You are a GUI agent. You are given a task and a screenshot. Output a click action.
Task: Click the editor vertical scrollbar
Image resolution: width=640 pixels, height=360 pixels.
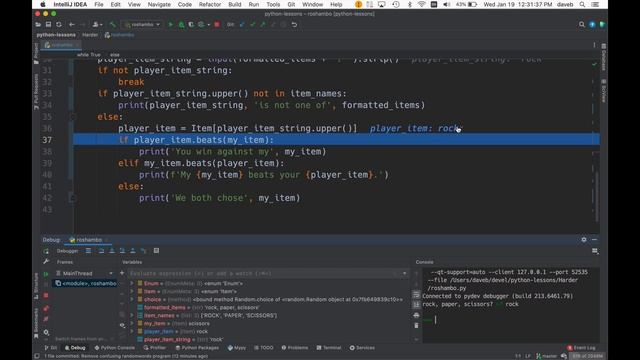coord(596,196)
